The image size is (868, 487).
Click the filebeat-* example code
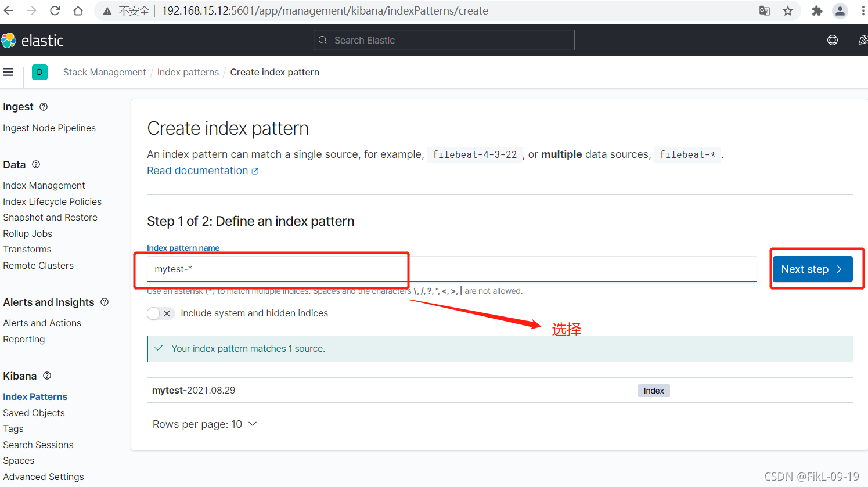[x=687, y=154]
